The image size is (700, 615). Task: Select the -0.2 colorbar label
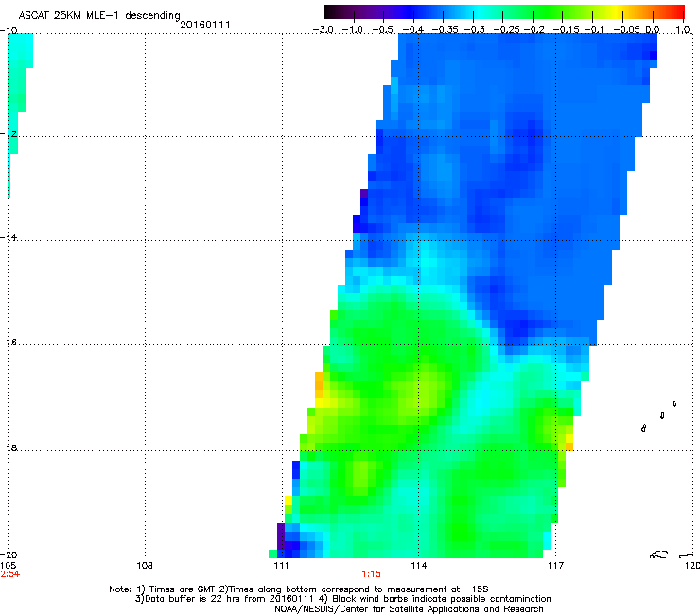click(x=534, y=30)
